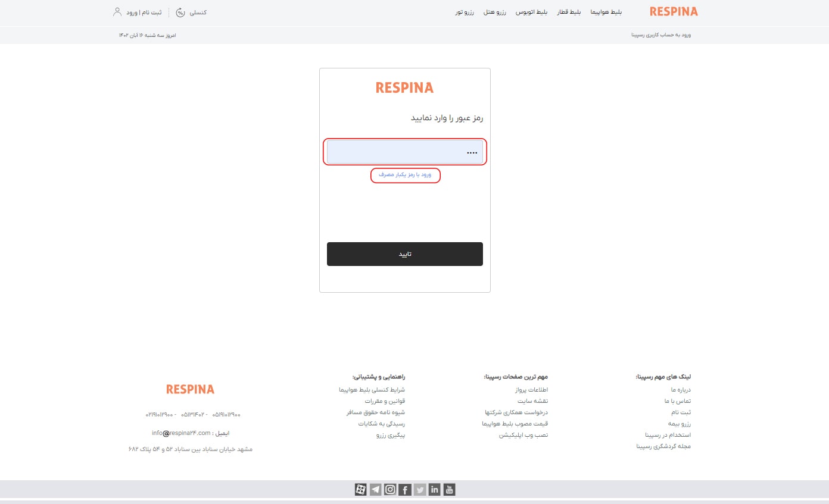
Task: Click the اطلاعات پرواز footer link
Action: 531,390
